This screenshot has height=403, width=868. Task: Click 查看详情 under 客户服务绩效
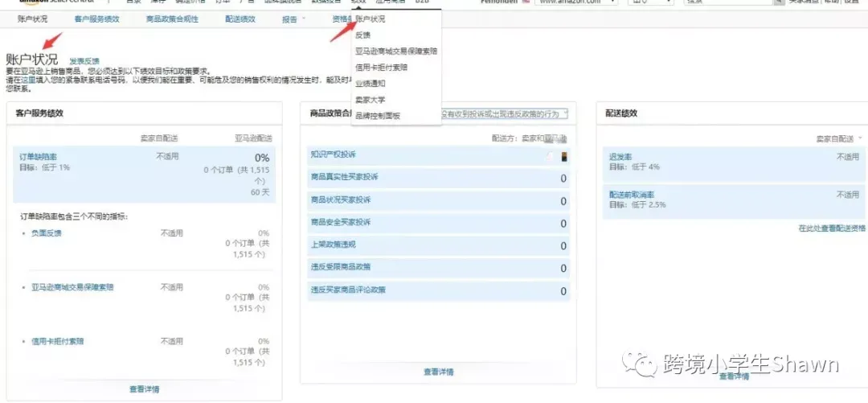pyautogui.click(x=145, y=389)
